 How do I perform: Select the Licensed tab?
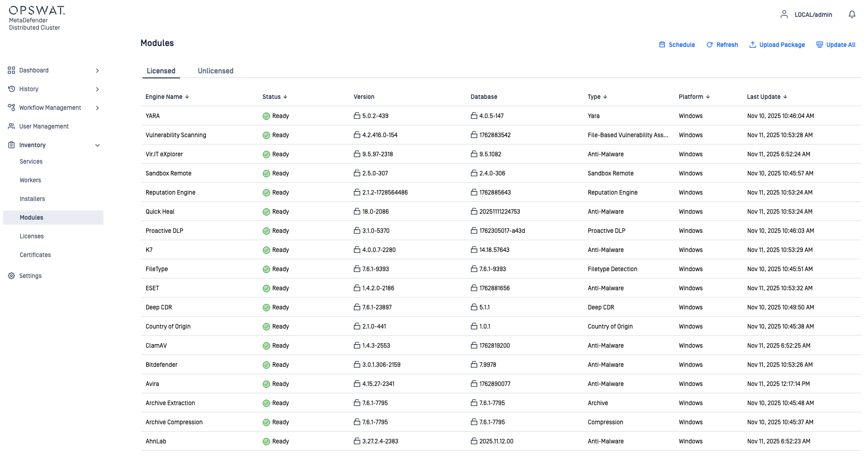(x=161, y=71)
